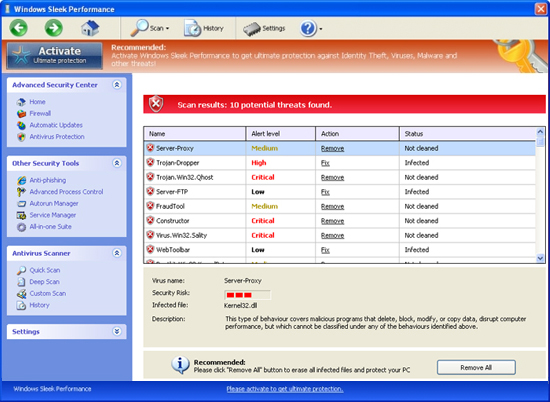Click the Scan magnifier icon in toolbar

(x=139, y=28)
